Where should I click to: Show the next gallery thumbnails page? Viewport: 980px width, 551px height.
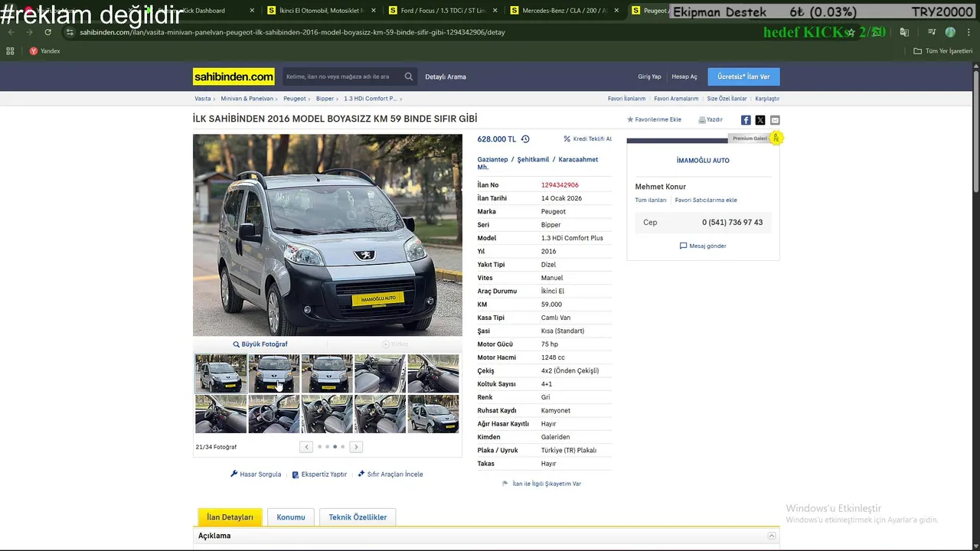point(356,447)
